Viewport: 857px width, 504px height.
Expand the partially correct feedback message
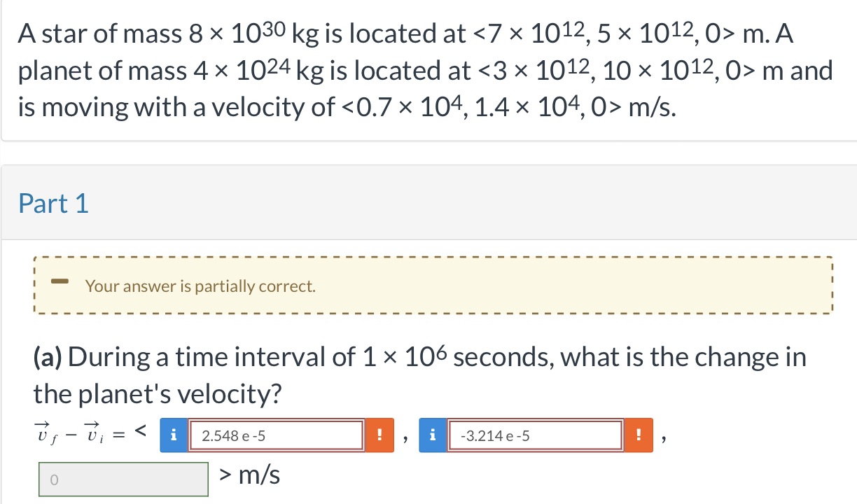(x=433, y=283)
